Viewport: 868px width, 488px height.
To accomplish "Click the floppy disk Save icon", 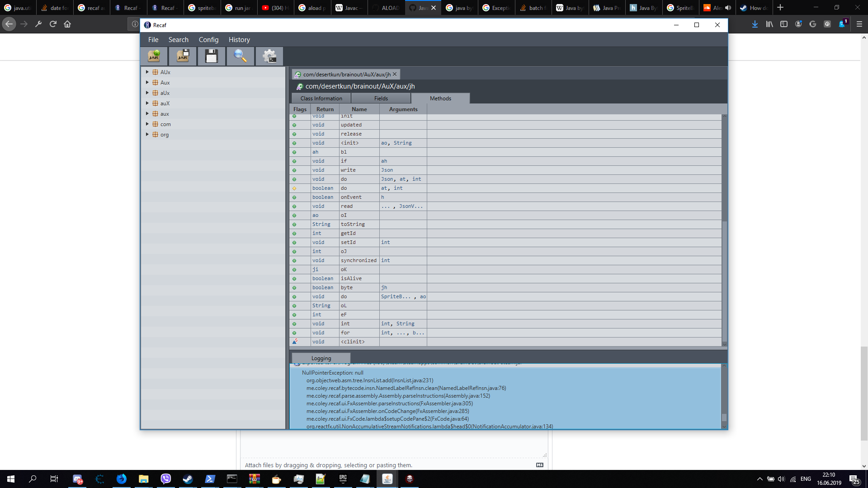I will tap(211, 56).
